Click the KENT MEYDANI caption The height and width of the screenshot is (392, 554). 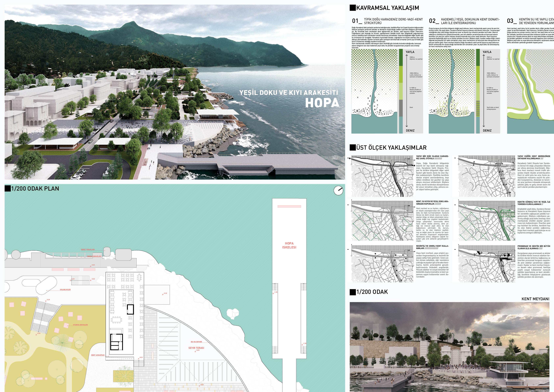click(535, 299)
